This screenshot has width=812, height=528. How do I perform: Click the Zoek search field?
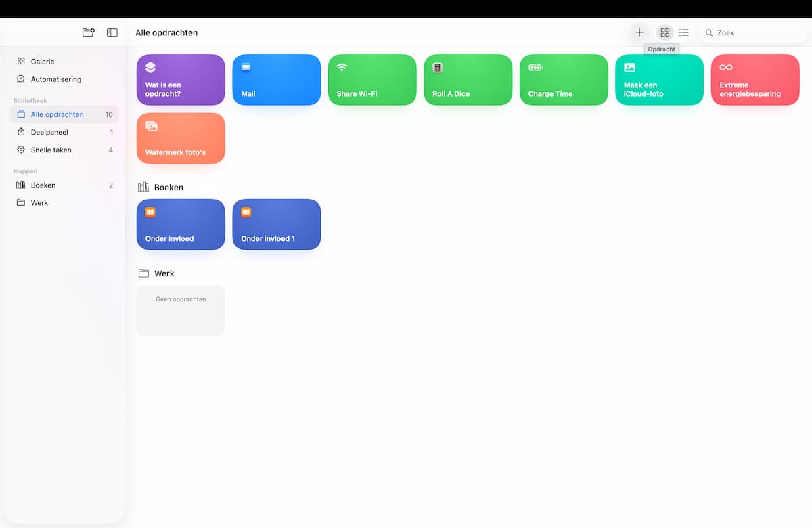click(752, 32)
